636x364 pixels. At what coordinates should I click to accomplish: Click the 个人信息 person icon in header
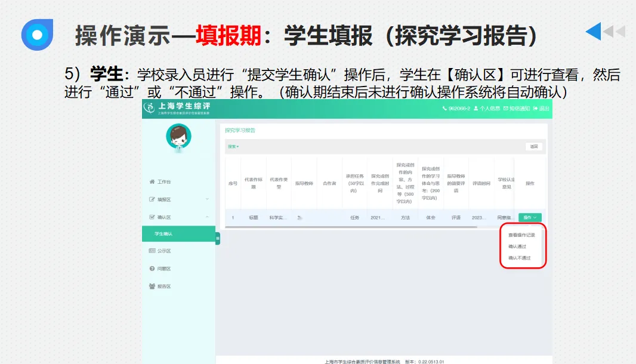[476, 109]
